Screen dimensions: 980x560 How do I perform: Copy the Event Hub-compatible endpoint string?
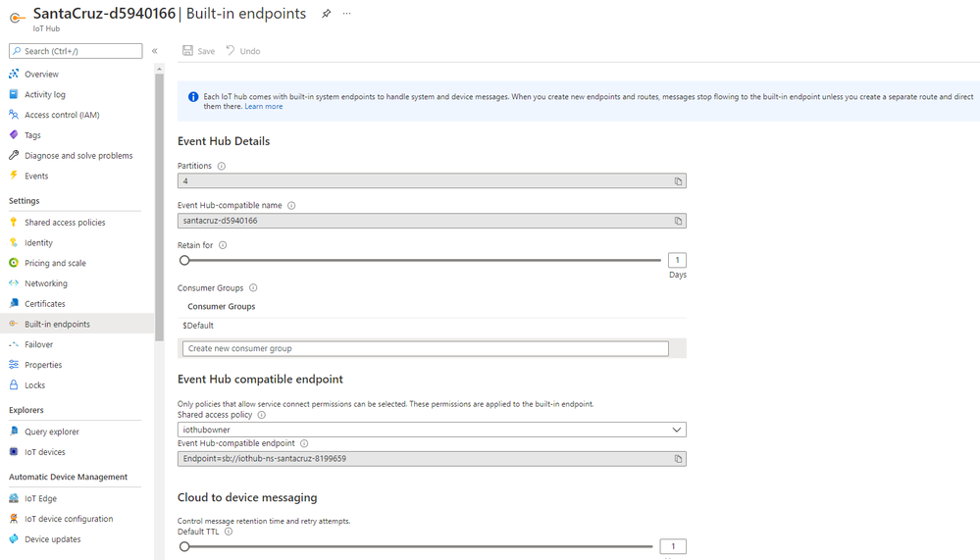[x=678, y=459]
